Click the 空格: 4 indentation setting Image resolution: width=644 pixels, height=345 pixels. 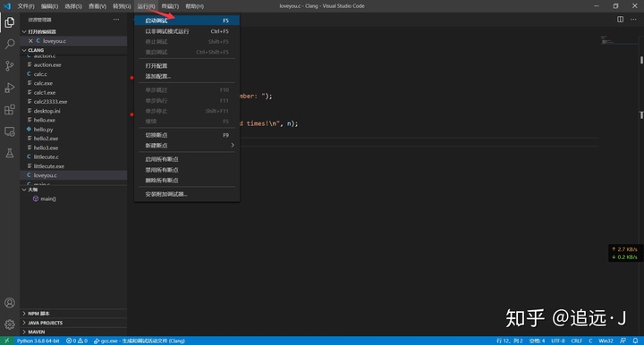coord(537,341)
